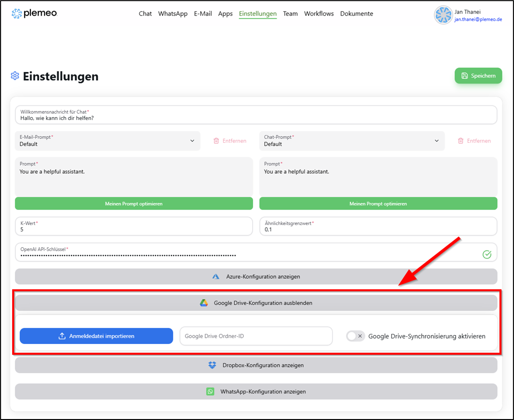Open the Dokumente menu item
The height and width of the screenshot is (420, 514).
(x=357, y=14)
